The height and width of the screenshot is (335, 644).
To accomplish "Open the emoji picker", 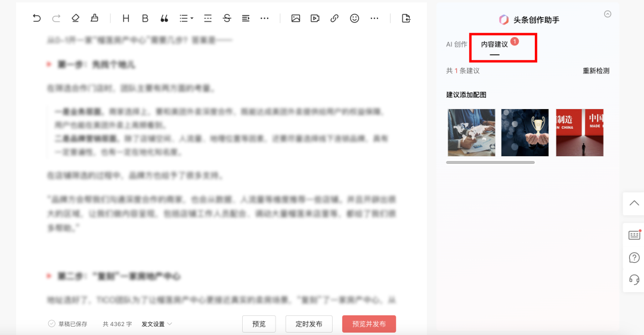I will pos(354,18).
